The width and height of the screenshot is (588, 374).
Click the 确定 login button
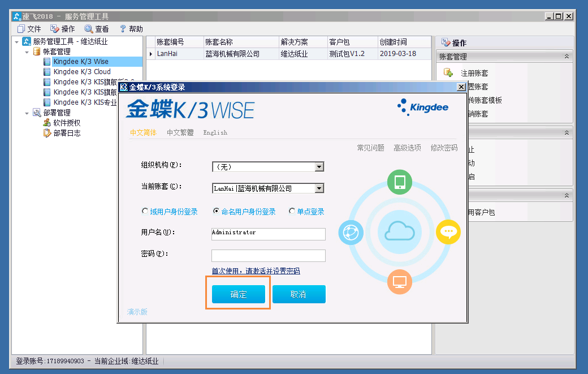click(x=239, y=294)
